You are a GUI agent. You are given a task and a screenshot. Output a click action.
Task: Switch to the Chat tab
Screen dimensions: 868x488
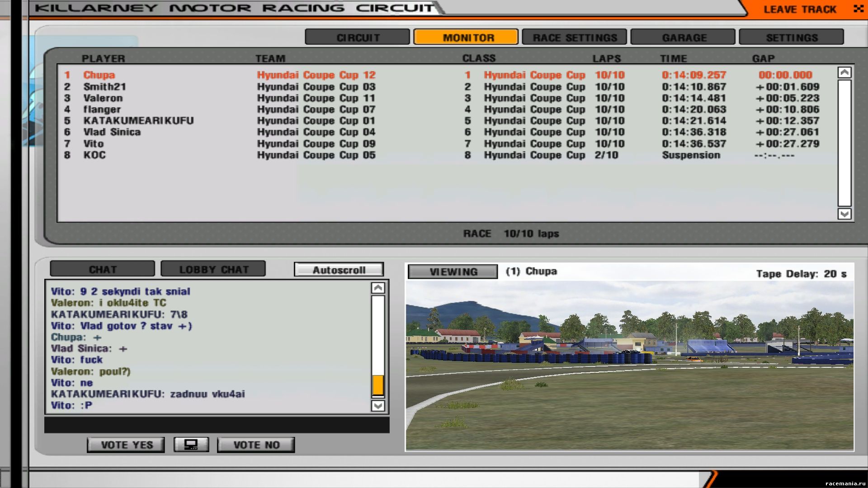tap(103, 269)
